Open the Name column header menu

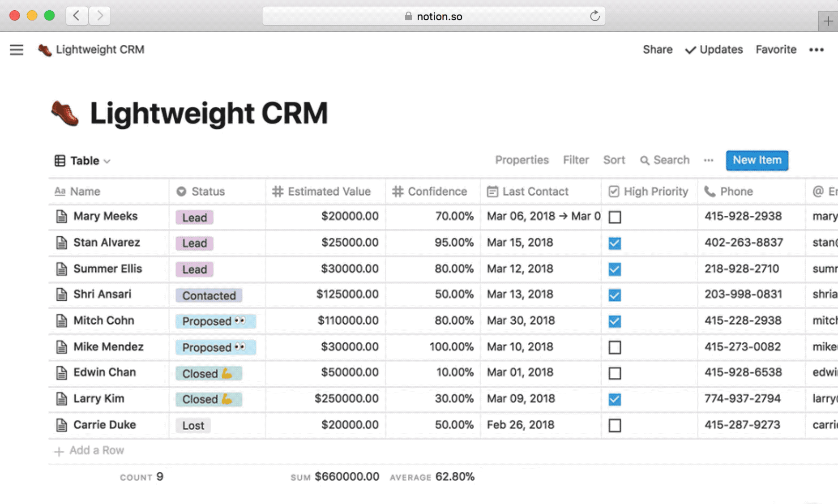[109, 192]
